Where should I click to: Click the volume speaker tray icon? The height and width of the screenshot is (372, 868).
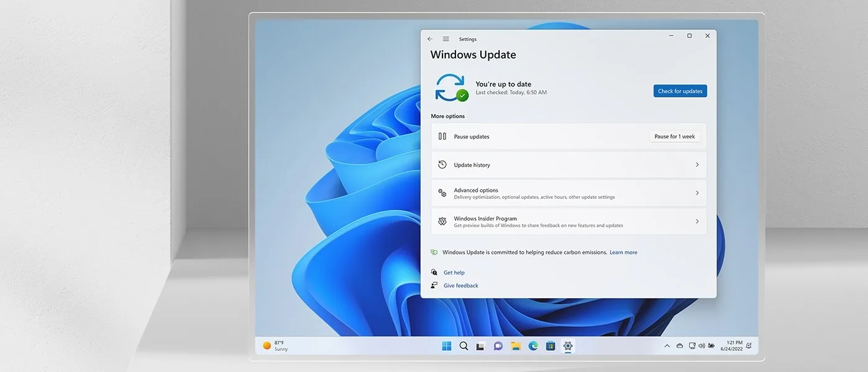(x=701, y=346)
